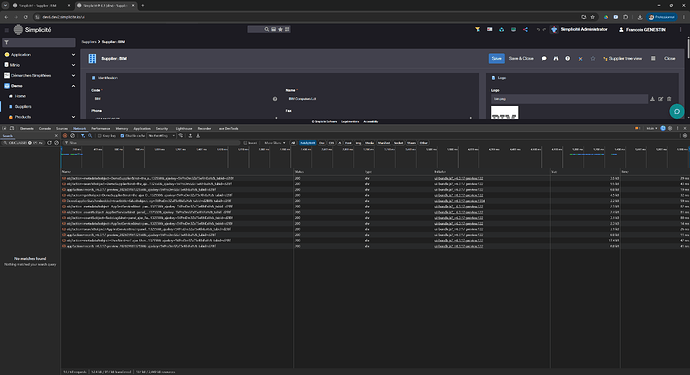Click the share icon in header
The width and height of the screenshot is (690, 375).
[525, 29]
